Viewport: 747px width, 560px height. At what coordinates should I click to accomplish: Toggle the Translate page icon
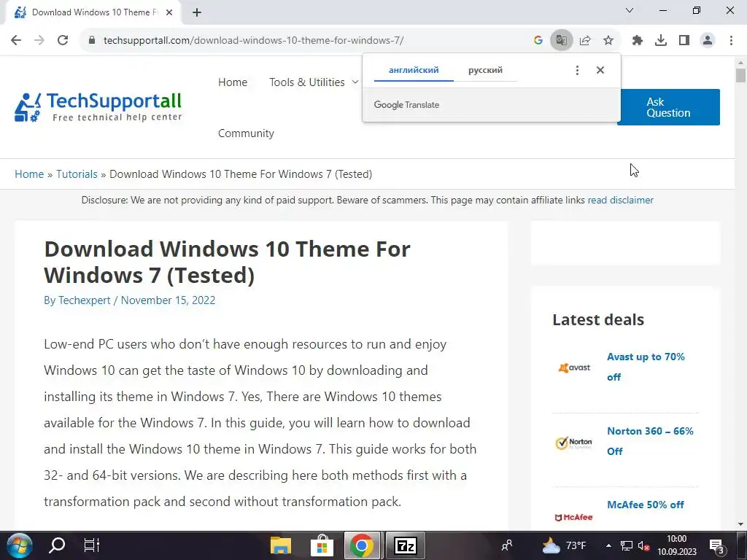coord(562,41)
